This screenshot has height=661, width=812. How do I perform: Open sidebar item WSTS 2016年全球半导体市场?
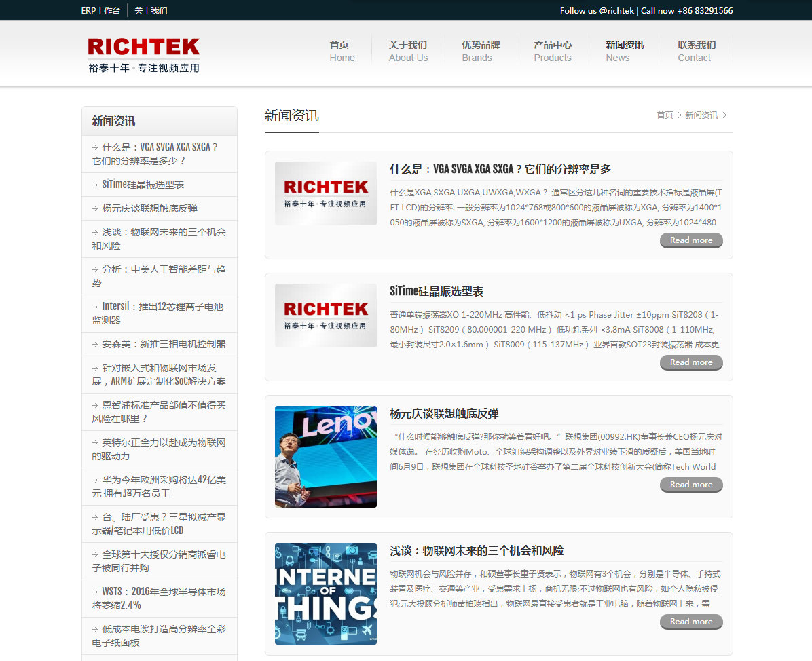160,598
